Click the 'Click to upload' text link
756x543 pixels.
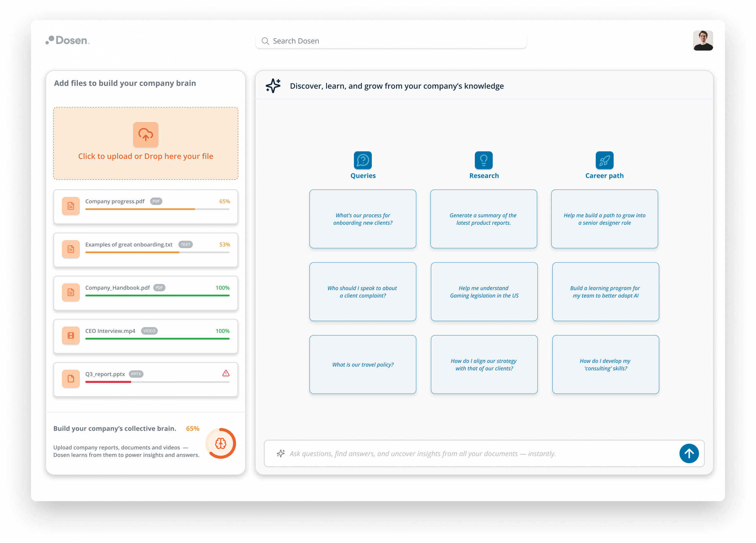tap(146, 156)
